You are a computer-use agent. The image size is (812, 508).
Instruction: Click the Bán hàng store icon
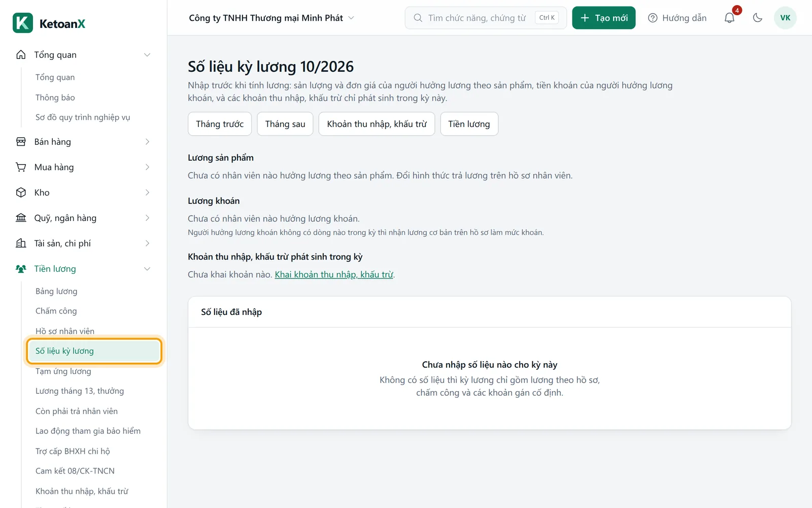(21, 142)
